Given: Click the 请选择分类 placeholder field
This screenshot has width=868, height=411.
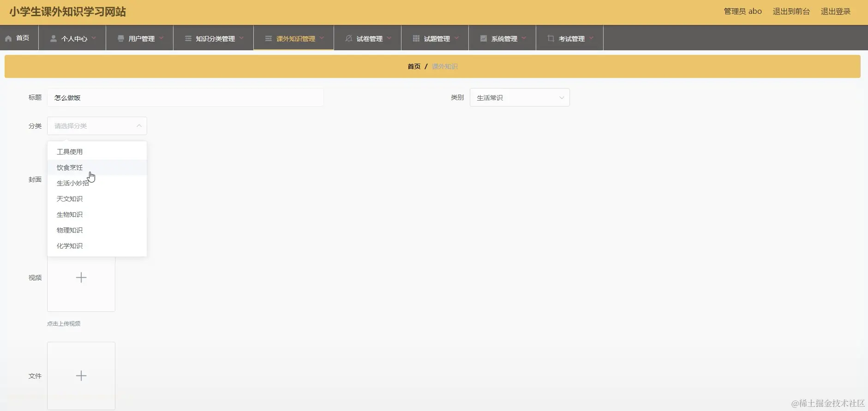Looking at the screenshot, I should pos(97,125).
